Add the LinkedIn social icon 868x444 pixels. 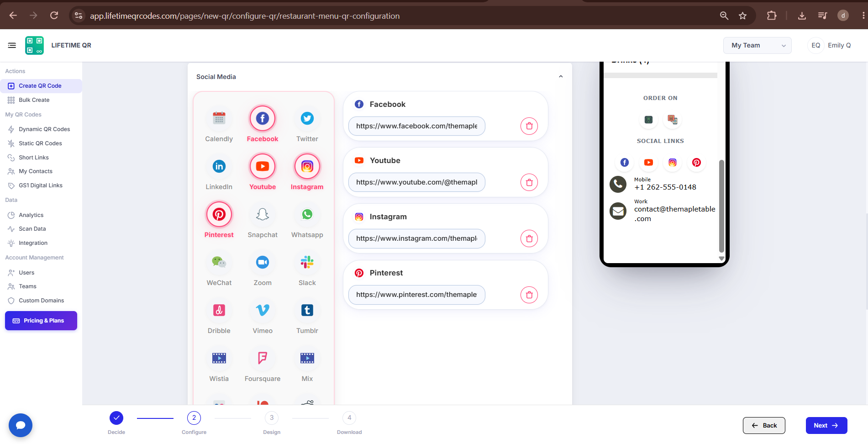219,167
